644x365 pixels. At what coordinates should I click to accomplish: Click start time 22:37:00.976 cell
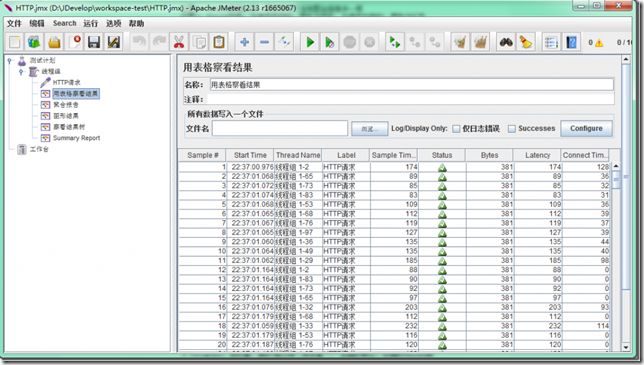pos(250,167)
